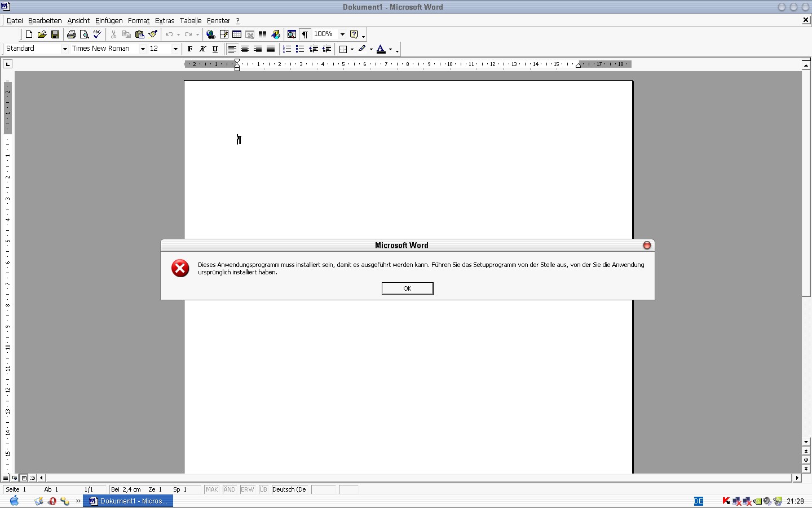Open the Format menu
812x508 pixels.
[139, 21]
